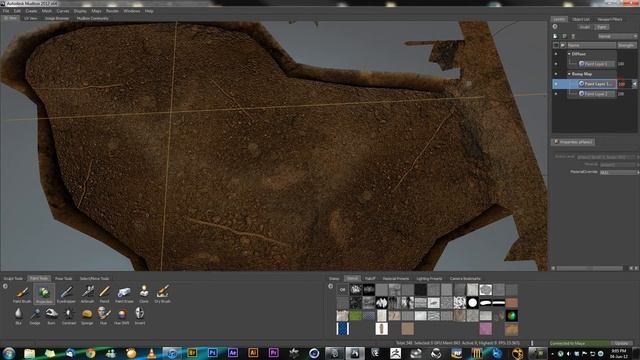Select Paint Layer 2 in Layers list
The image size is (640, 360).
[596, 94]
